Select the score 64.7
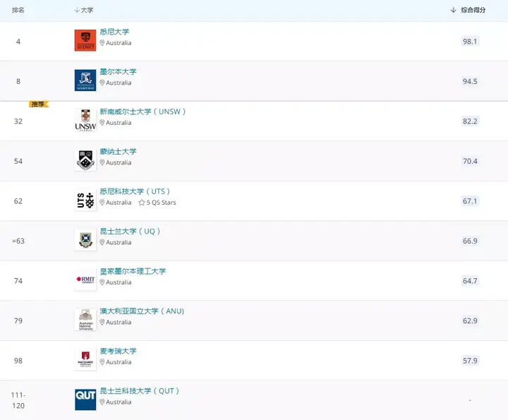508x420 pixels. click(x=470, y=281)
